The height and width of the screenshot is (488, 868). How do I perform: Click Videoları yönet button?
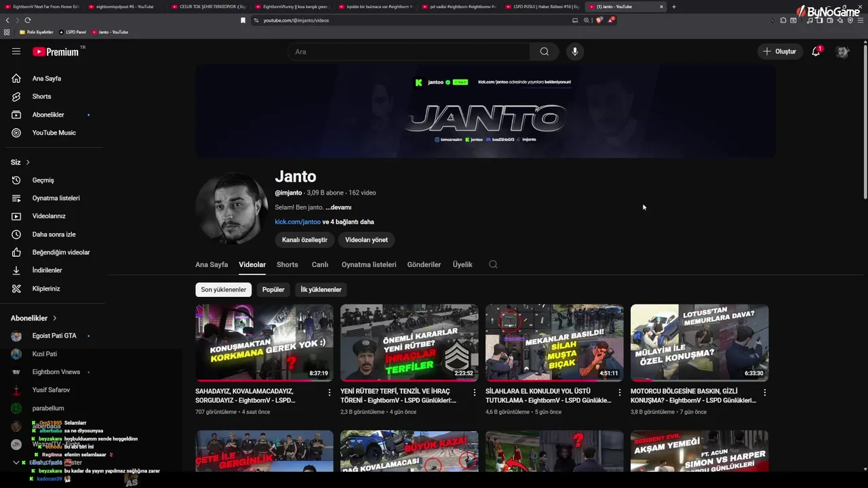pos(366,240)
